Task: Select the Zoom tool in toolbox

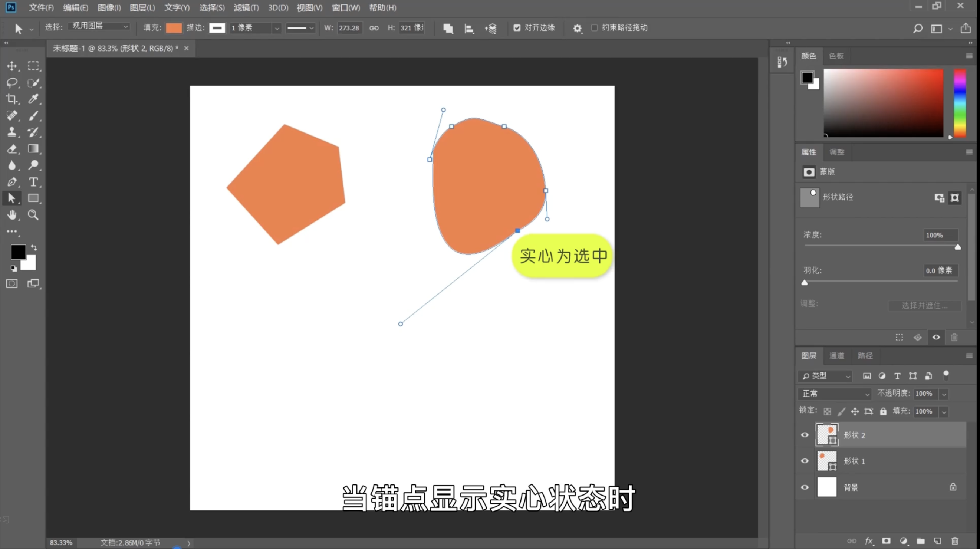Action: [x=33, y=215]
